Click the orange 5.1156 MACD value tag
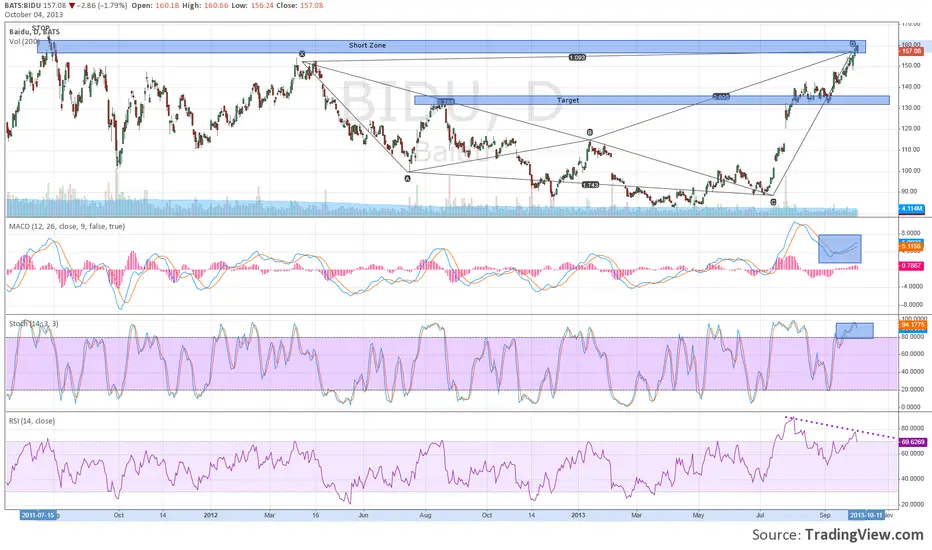The image size is (932, 550). click(911, 246)
